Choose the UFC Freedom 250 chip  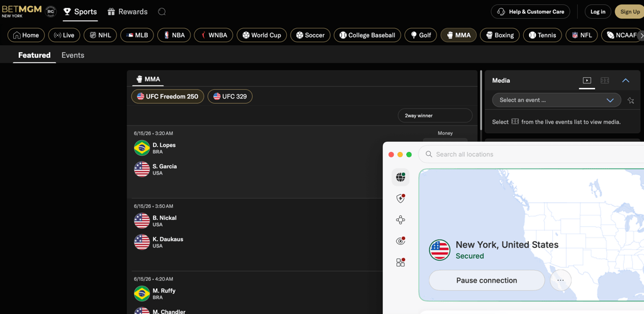pos(167,96)
